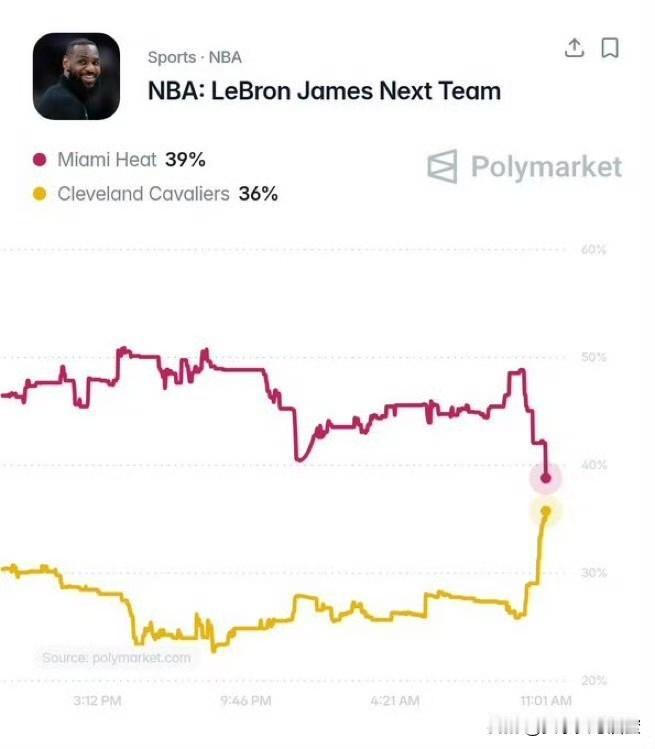The width and height of the screenshot is (655, 749).
Task: Bookmark this market with the bookmark icon
Action: point(610,48)
